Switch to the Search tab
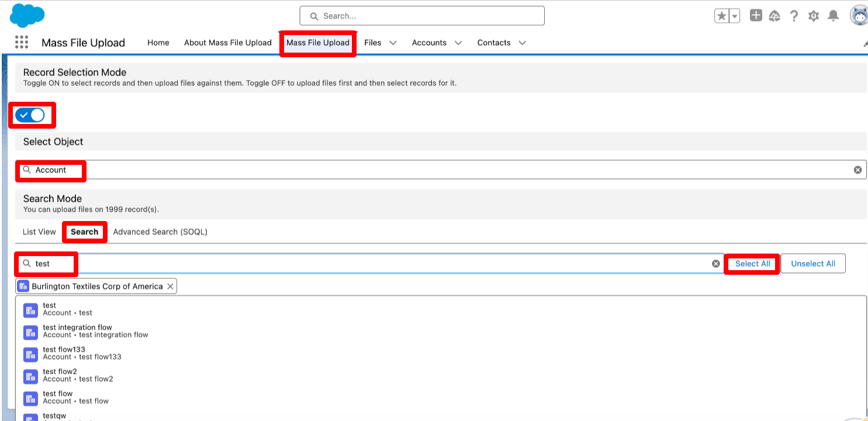Screen dimensions: 868x421 tap(85, 232)
